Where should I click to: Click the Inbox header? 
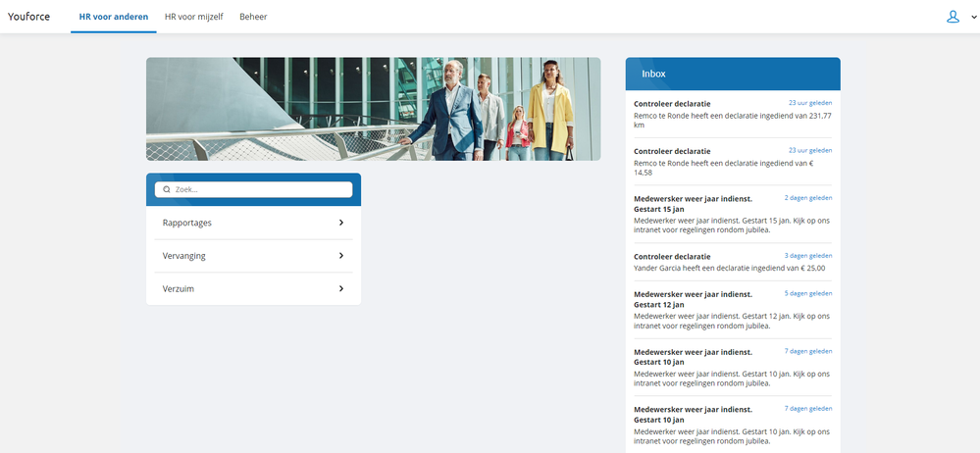[x=733, y=74]
